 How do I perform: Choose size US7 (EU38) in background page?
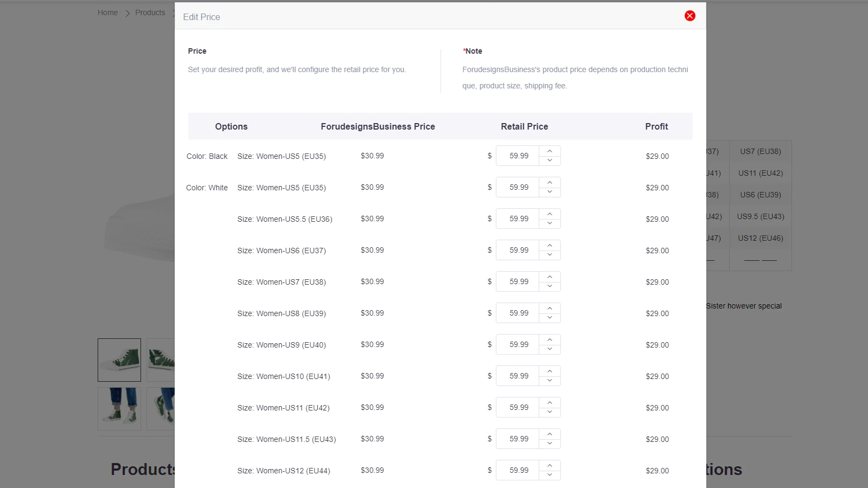761,151
